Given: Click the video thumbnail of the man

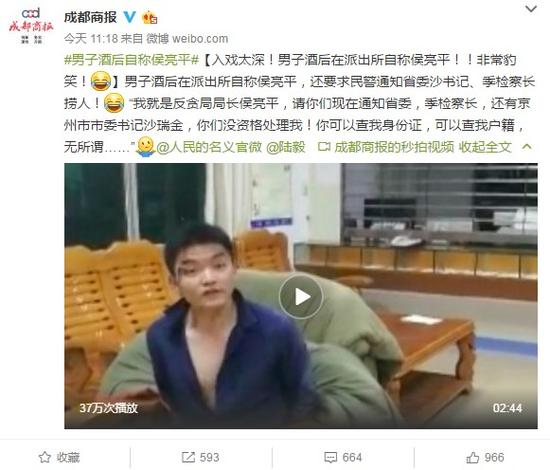Looking at the screenshot, I should coord(301,296).
